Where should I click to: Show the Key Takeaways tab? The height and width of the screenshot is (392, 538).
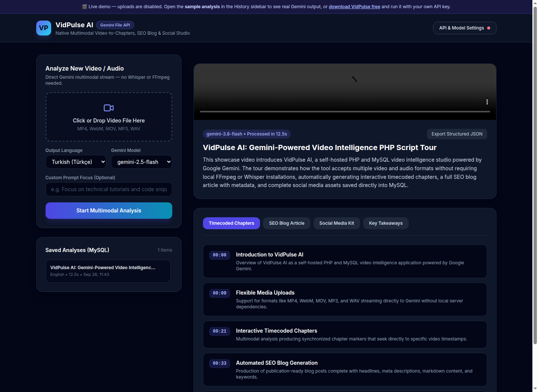(386, 223)
